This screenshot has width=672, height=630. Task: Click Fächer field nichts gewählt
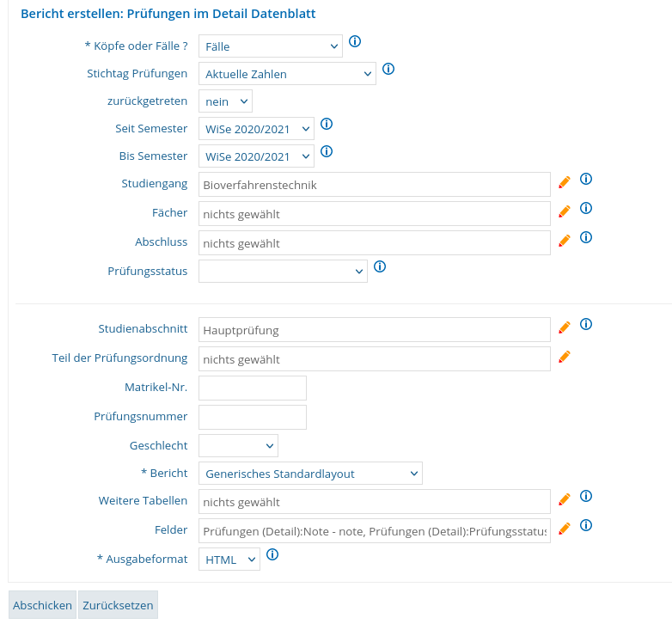click(x=375, y=214)
